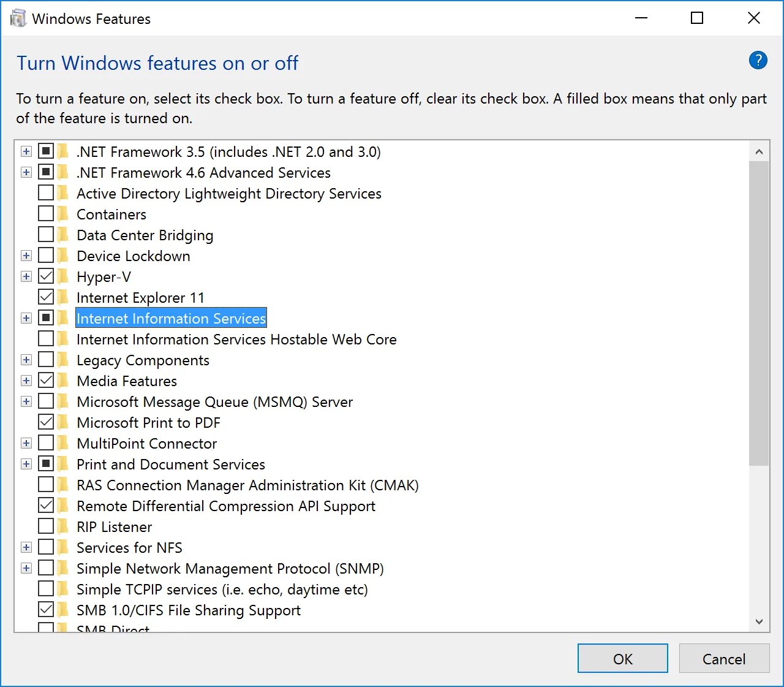Expand the .NET Framework 3.5 node
Screen dimensions: 784x687
click(x=26, y=151)
